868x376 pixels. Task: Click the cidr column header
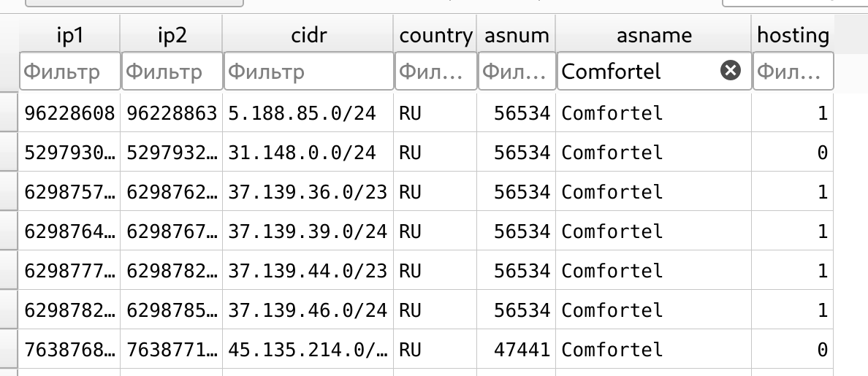[308, 35]
